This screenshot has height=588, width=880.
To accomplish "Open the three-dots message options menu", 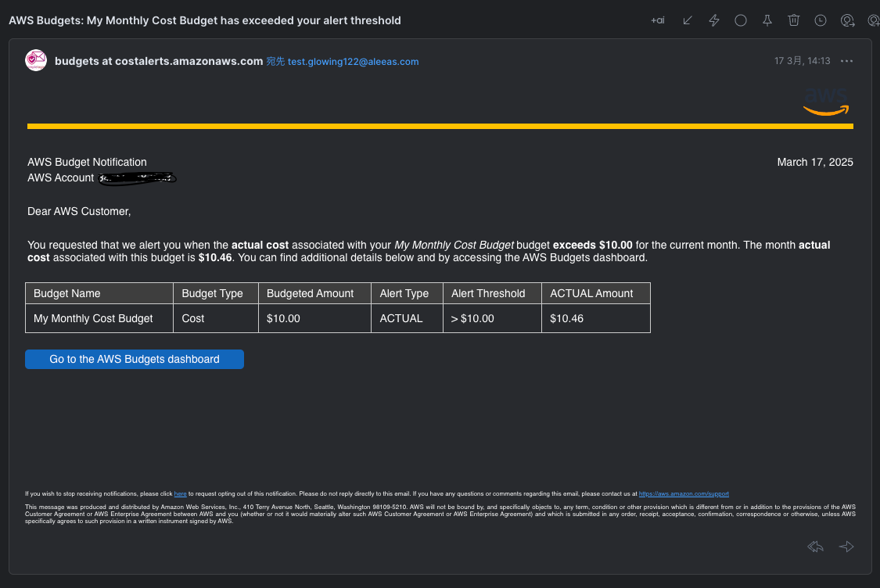I will tap(847, 61).
